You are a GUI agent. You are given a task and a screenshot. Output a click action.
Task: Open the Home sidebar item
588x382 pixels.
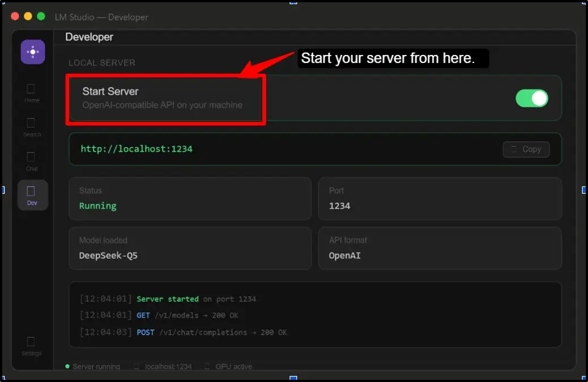click(x=32, y=93)
